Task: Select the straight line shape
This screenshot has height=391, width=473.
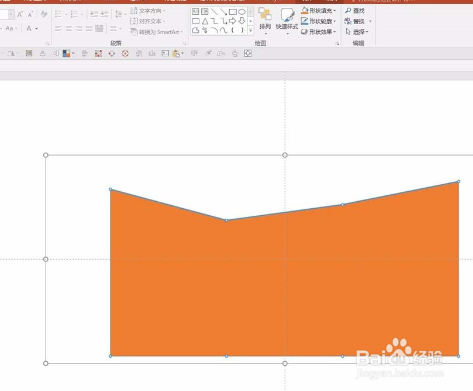Action: point(214,12)
